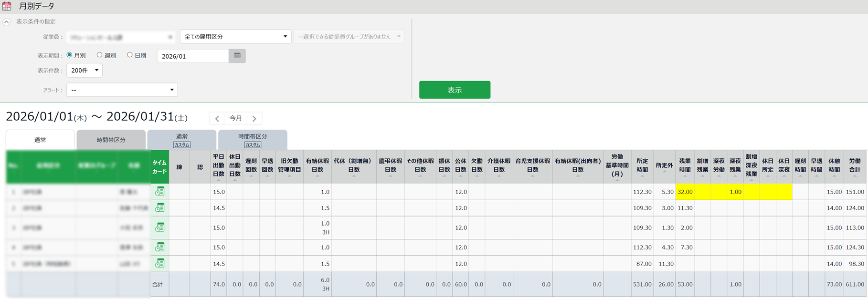868x299 pixels.
Task: Open the time card icon for row 4
Action: coord(159,247)
